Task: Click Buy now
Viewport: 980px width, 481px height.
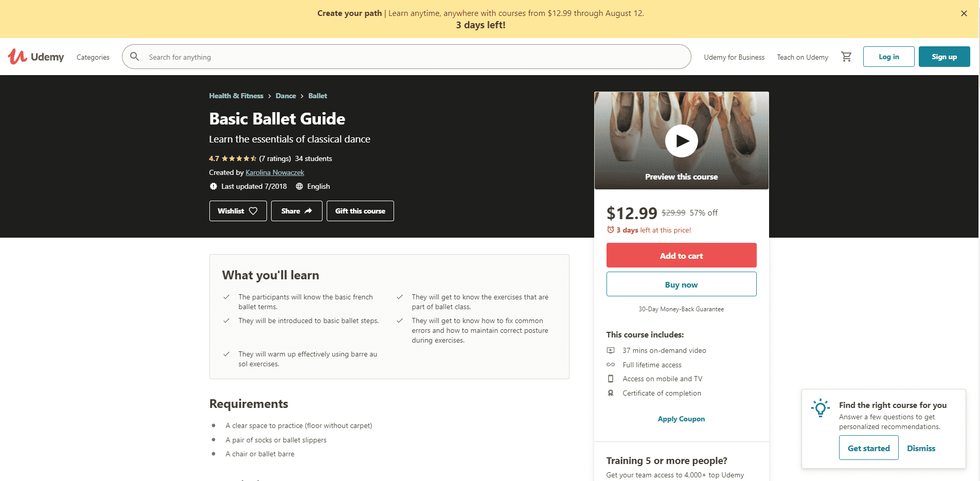Action: point(682,284)
